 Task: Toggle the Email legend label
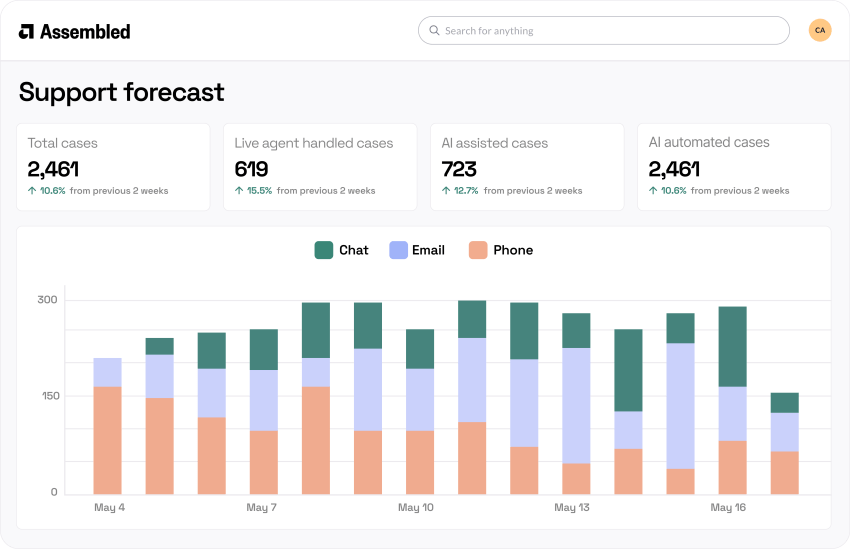click(x=428, y=250)
